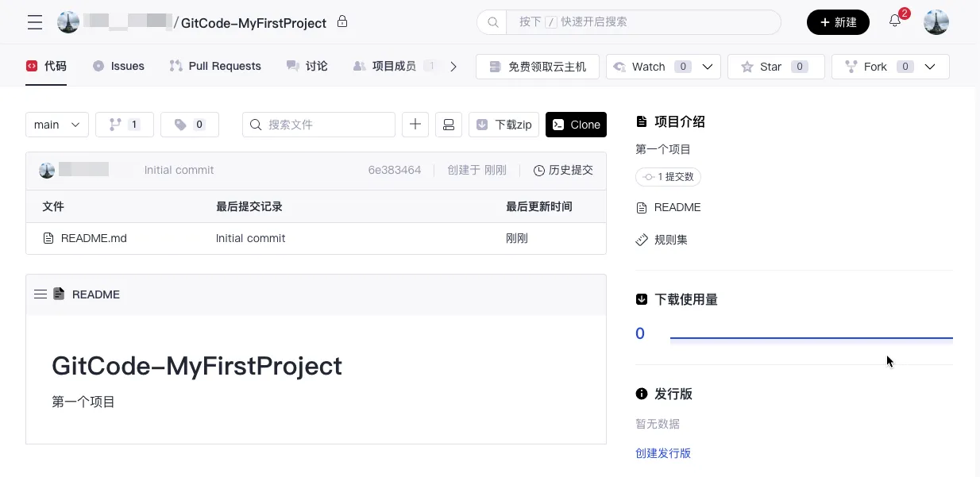Switch to the Issues tab
The image size is (980, 477).
tap(118, 66)
